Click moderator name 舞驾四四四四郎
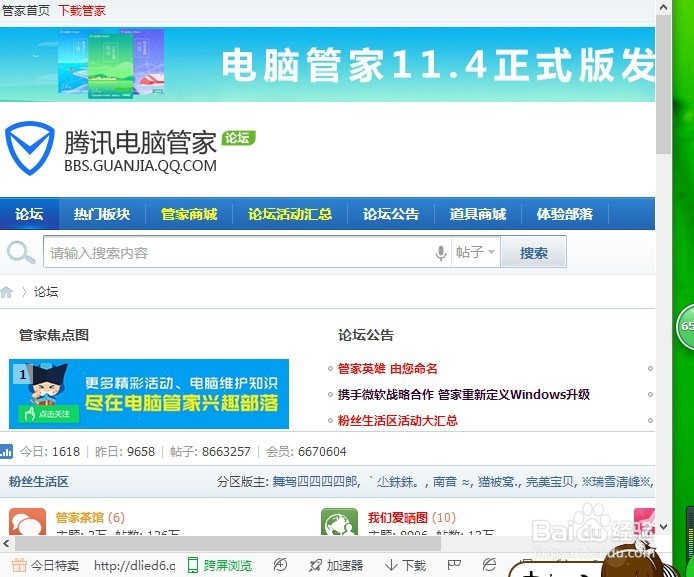This screenshot has height=577, width=694. (x=315, y=481)
